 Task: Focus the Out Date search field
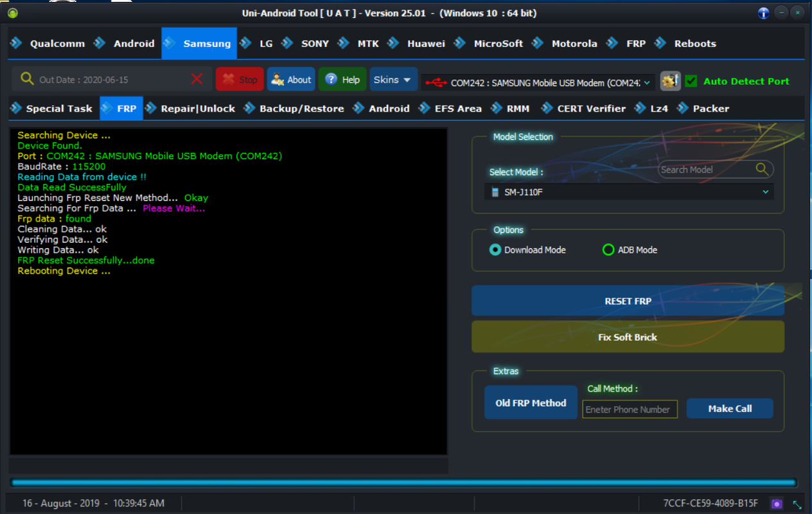tap(111, 80)
